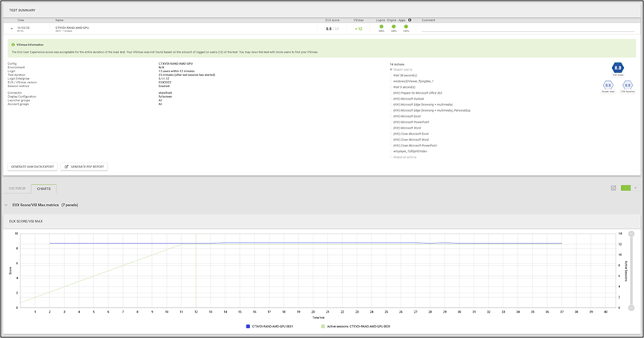Click the Name column header
Image resolution: width=644 pixels, height=338 pixels.
(60, 20)
